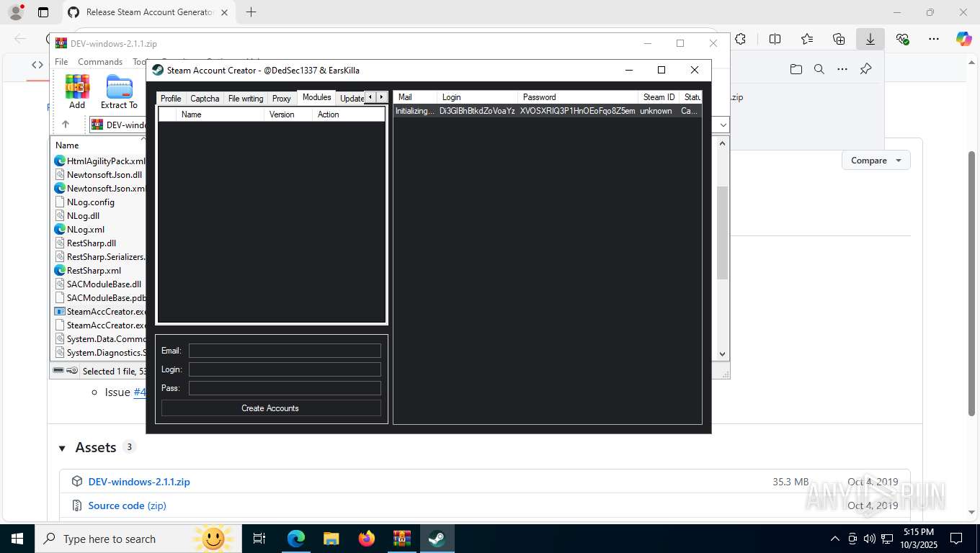Image resolution: width=980 pixels, height=553 pixels.
Task: Select the Modules tab
Action: tap(316, 97)
